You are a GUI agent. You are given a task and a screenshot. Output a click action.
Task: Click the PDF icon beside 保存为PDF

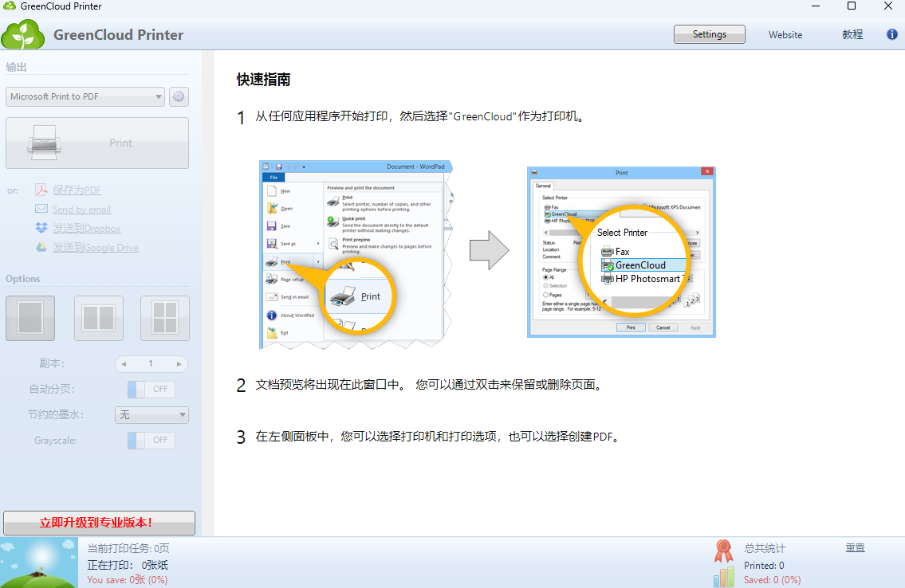pos(41,190)
